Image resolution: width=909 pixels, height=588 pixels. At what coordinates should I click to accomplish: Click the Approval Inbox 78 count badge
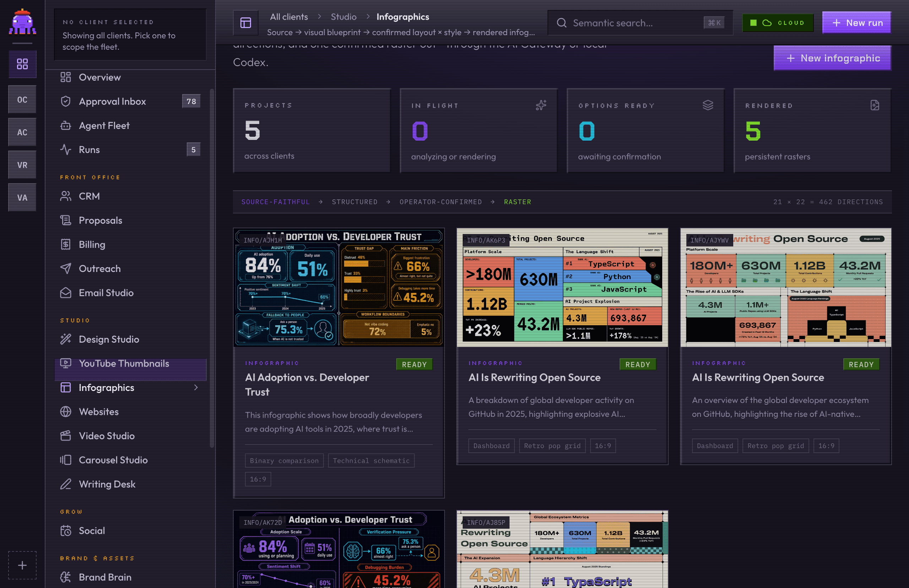point(191,101)
